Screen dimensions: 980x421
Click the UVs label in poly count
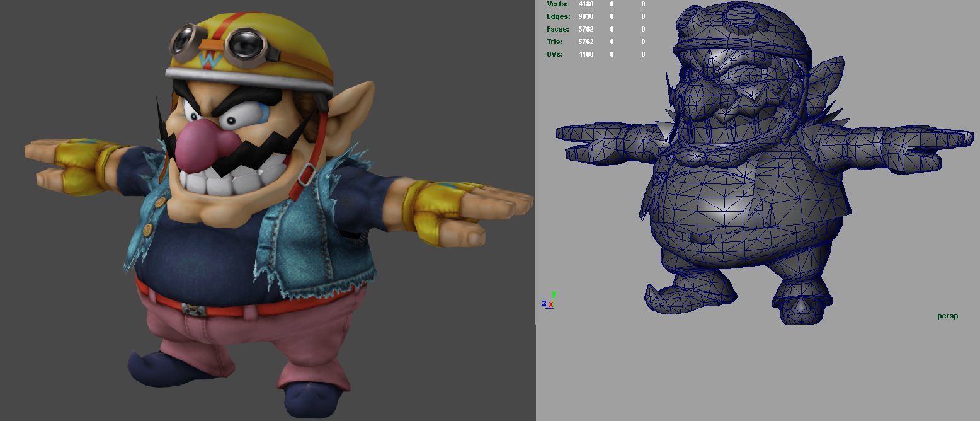point(555,54)
